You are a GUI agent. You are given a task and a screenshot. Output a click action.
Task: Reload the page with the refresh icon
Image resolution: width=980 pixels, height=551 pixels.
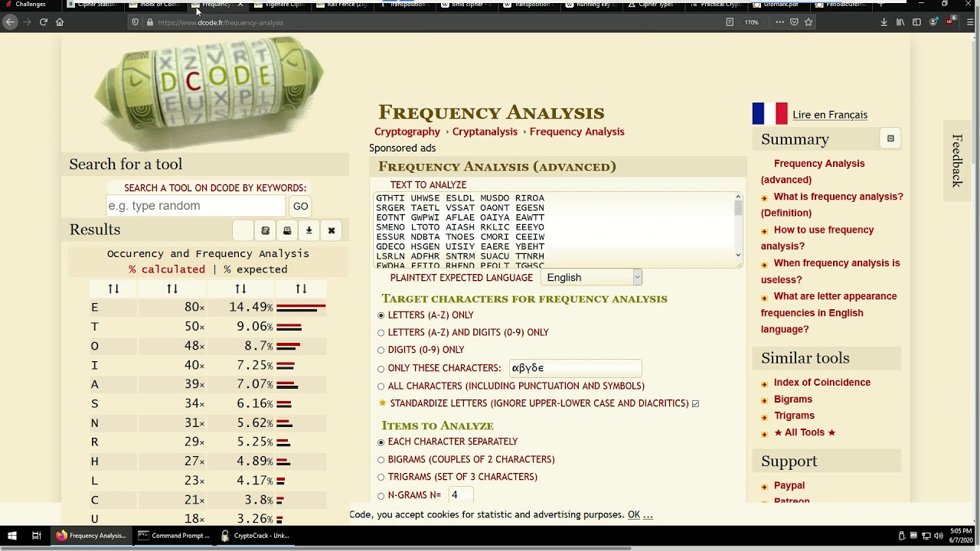tap(44, 22)
